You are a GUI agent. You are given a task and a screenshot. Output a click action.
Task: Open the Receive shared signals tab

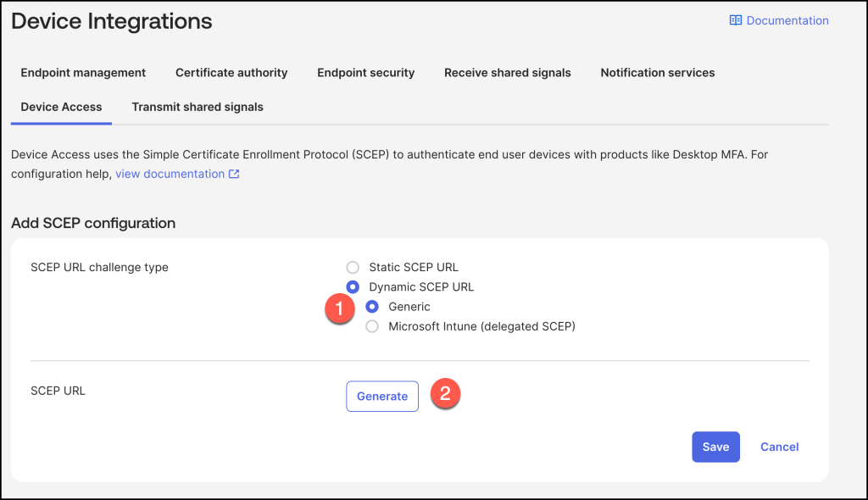[x=507, y=73]
